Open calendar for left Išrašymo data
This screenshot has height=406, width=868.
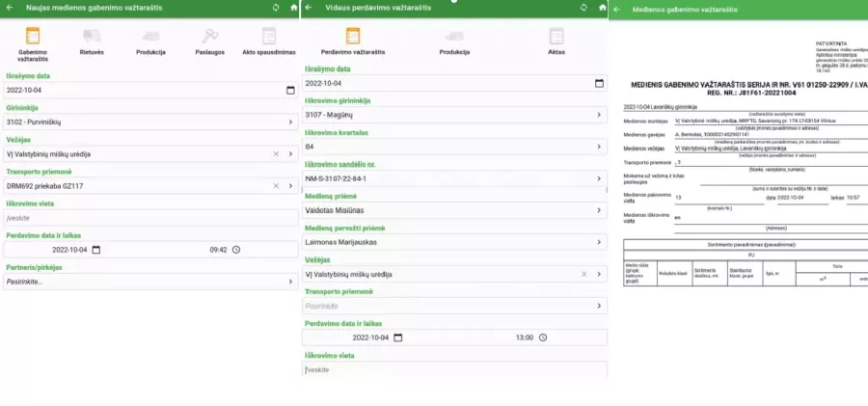click(290, 91)
